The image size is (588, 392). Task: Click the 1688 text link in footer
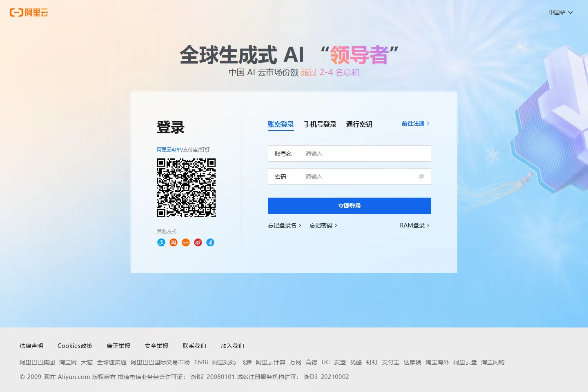pyautogui.click(x=201, y=362)
